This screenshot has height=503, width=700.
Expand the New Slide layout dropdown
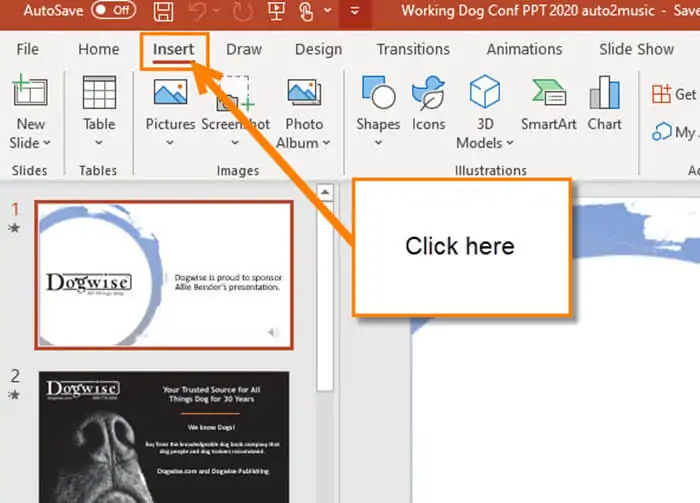point(30,143)
